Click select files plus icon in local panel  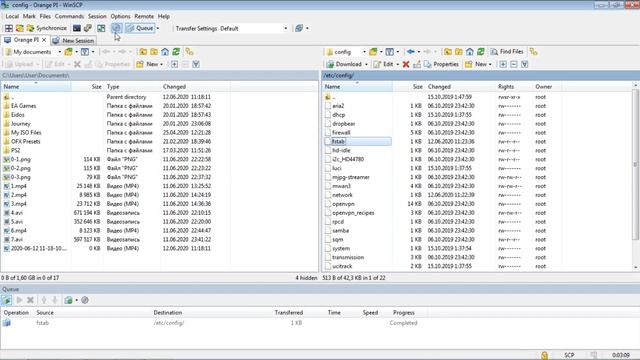(174, 64)
